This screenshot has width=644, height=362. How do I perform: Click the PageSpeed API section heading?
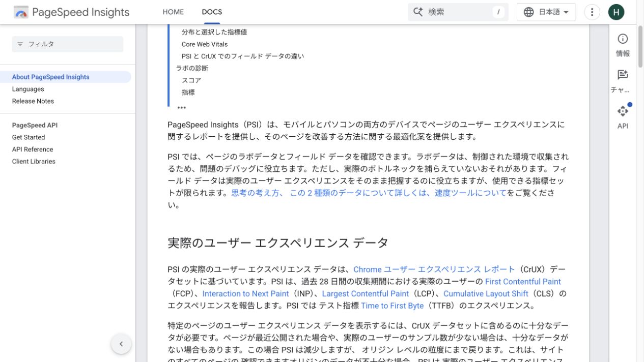(x=35, y=125)
